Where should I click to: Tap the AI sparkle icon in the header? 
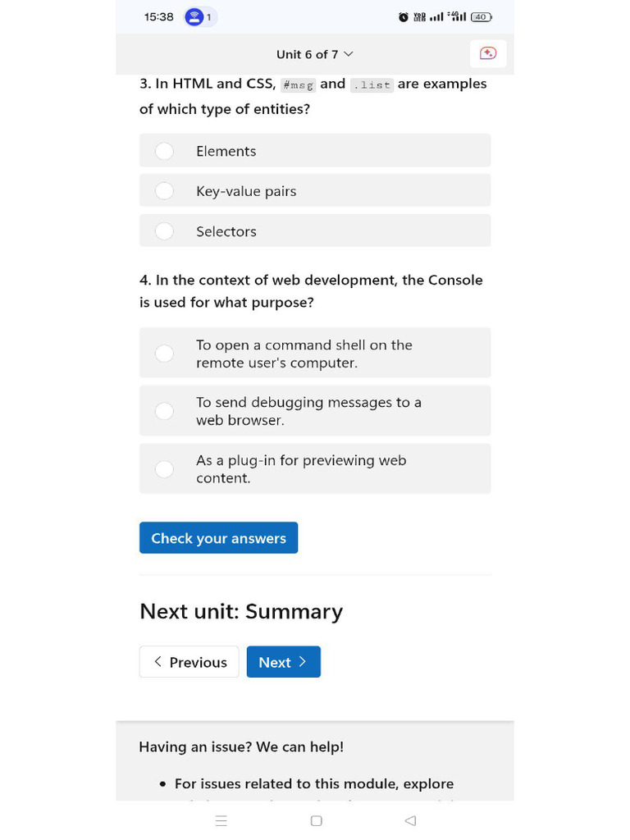[488, 53]
